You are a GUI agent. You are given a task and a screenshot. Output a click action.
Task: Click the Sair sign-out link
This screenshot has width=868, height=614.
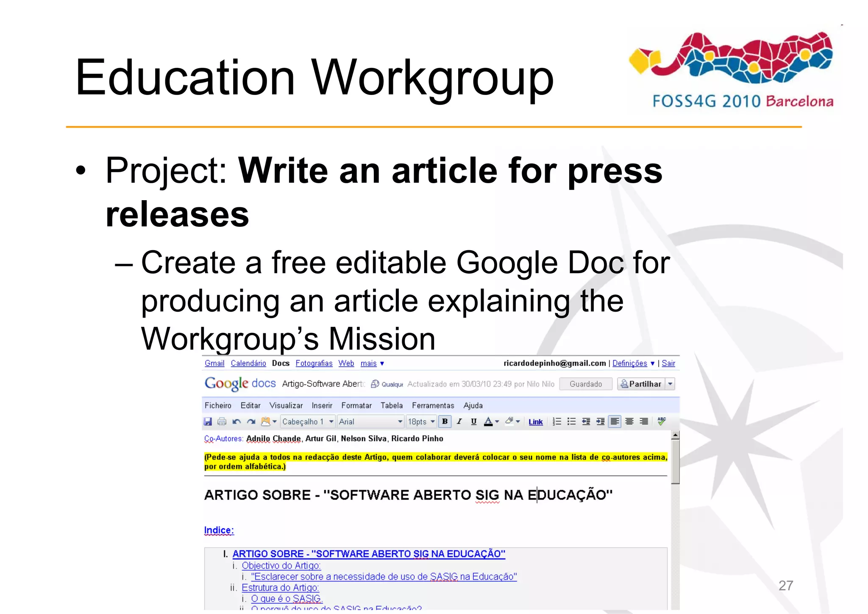tap(668, 363)
